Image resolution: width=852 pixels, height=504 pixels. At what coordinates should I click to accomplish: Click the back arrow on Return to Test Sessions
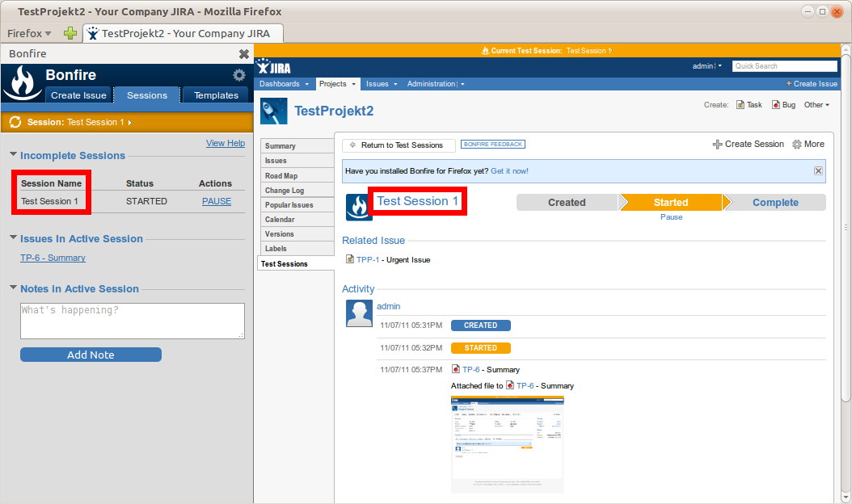(352, 145)
